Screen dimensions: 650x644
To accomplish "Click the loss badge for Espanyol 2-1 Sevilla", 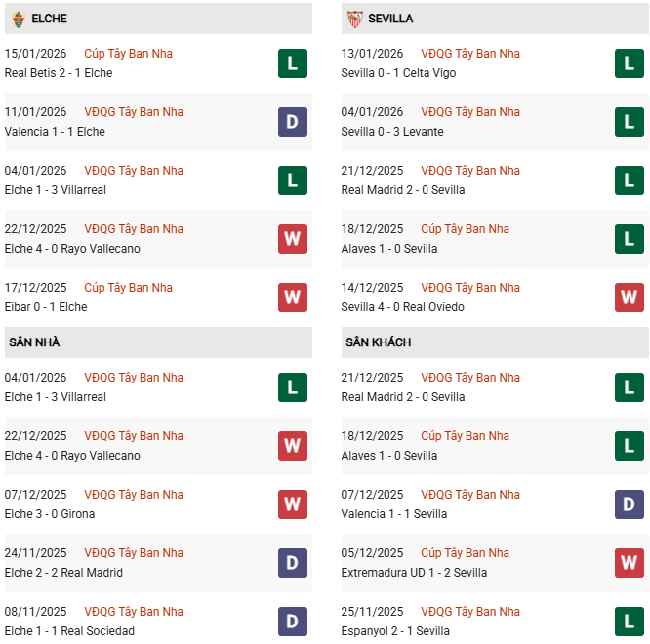I will pos(630,622).
